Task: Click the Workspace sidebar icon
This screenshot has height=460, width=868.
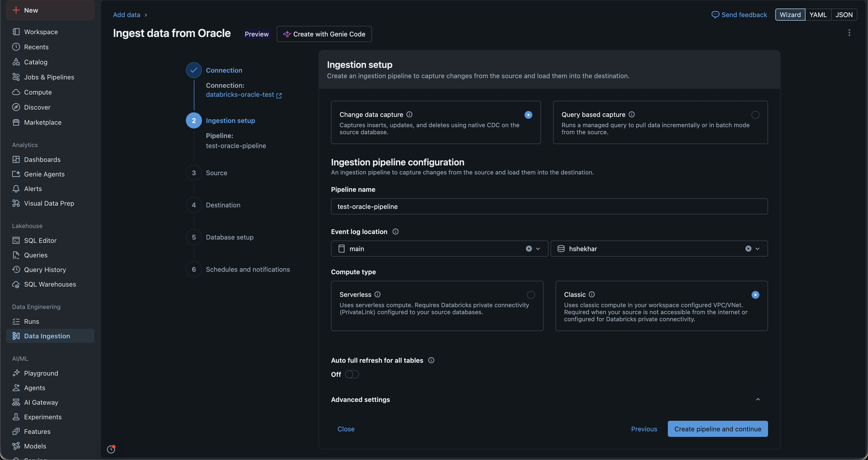Action: [x=16, y=32]
